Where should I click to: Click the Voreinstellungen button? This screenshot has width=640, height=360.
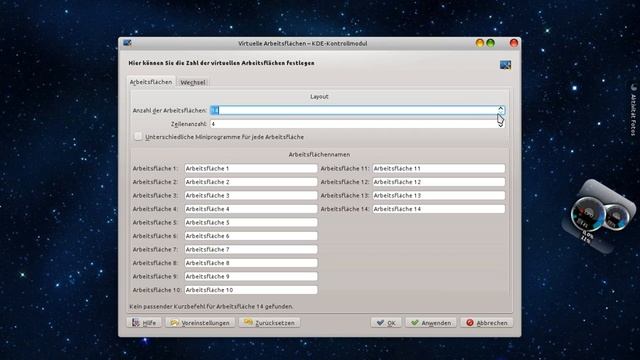coord(200,322)
